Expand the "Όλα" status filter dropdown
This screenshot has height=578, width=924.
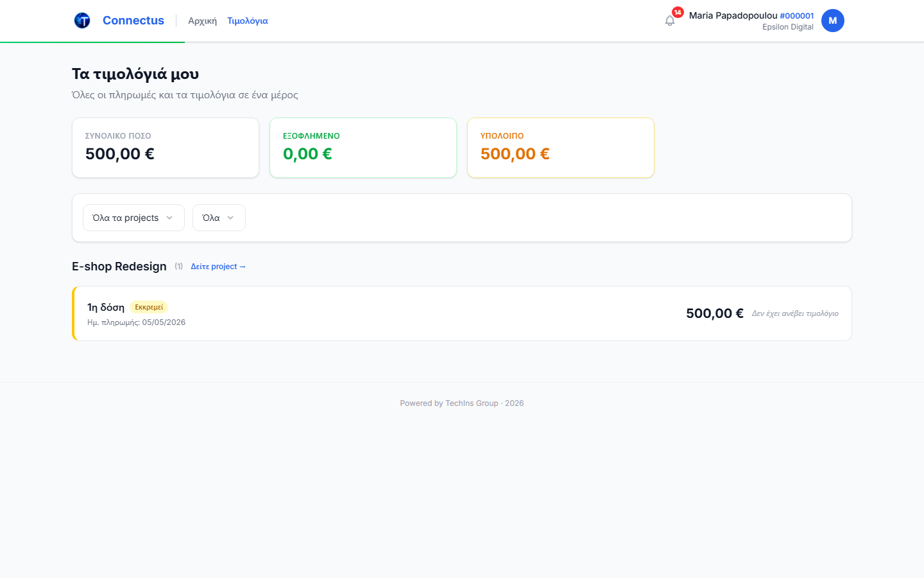click(x=219, y=218)
